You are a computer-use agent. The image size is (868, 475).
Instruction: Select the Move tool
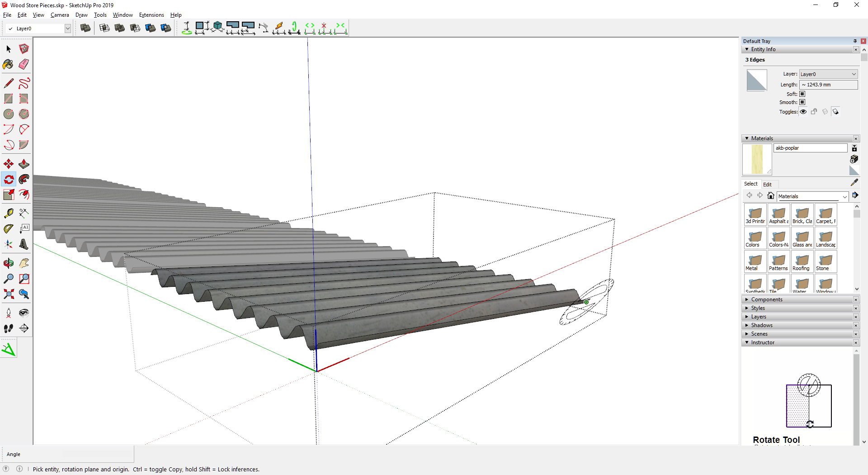click(9, 164)
